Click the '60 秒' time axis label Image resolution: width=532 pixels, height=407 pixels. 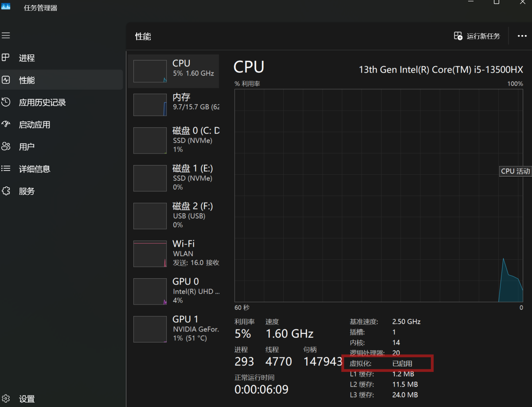coord(242,308)
